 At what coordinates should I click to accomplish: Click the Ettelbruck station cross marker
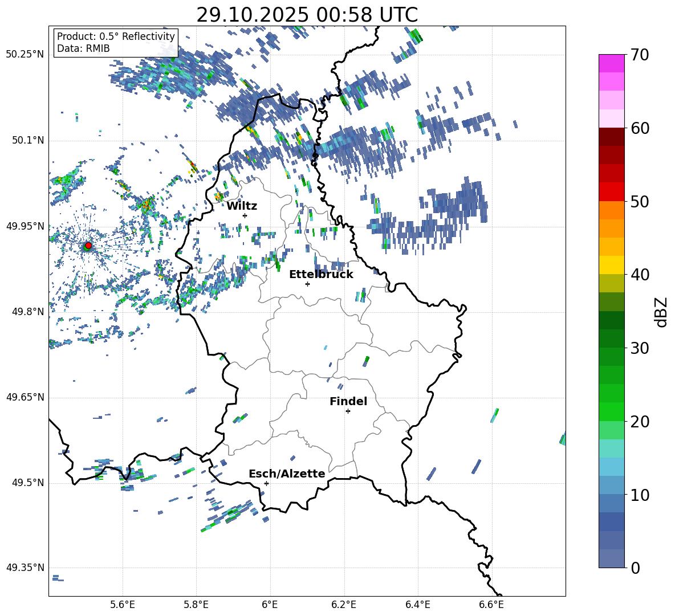point(307,284)
